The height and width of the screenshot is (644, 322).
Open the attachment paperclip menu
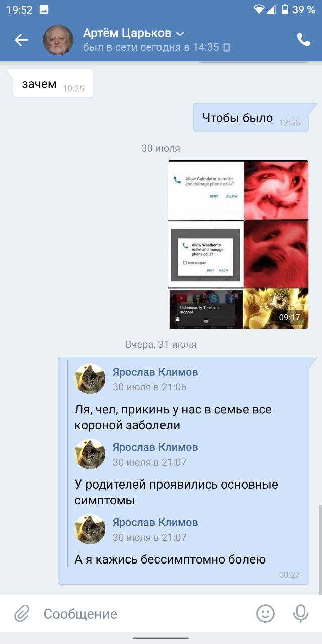tap(21, 614)
